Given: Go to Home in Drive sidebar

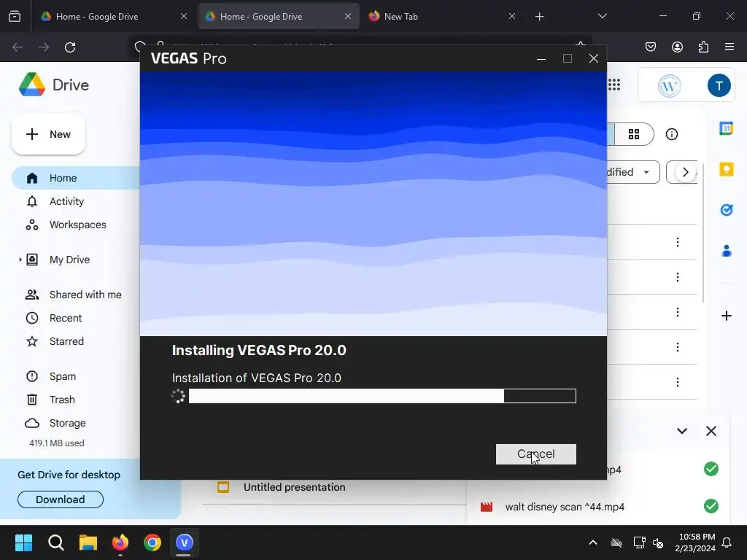Looking at the screenshot, I should (x=75, y=178).
